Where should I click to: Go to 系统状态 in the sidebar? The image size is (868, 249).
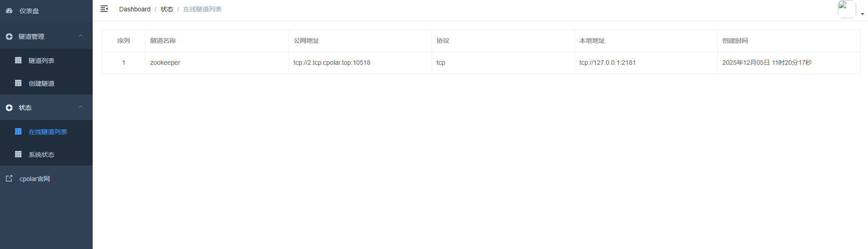point(42,155)
